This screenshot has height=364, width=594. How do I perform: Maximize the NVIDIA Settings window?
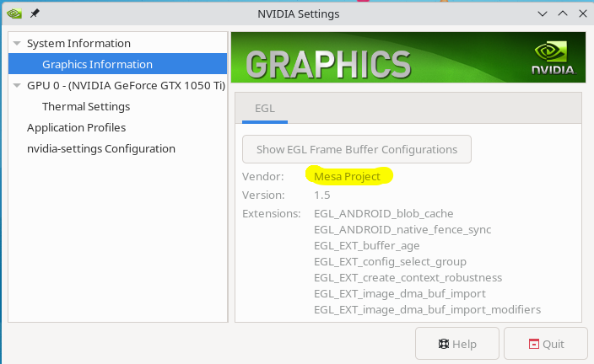(563, 13)
